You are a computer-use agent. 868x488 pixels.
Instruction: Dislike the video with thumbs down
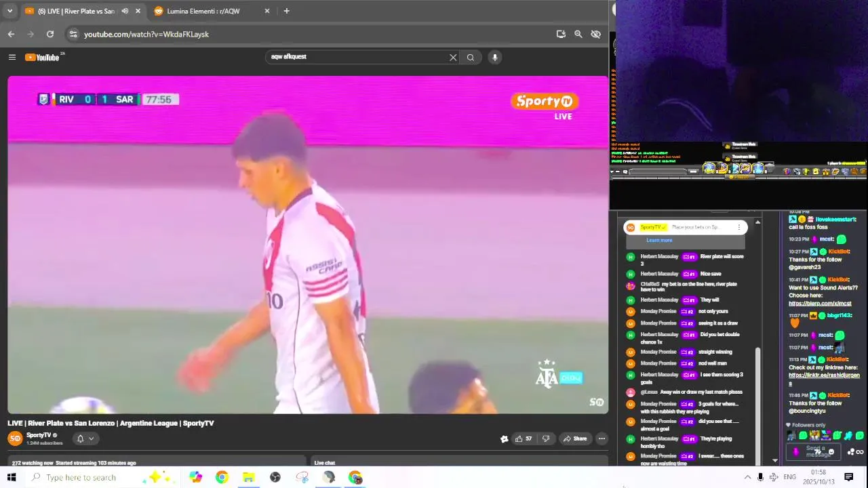(x=546, y=439)
